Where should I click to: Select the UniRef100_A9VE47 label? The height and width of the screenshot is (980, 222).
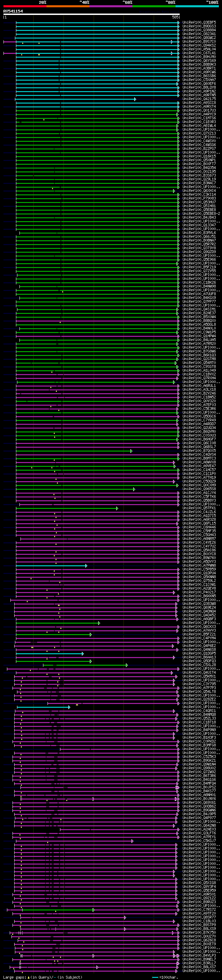tap(199, 466)
